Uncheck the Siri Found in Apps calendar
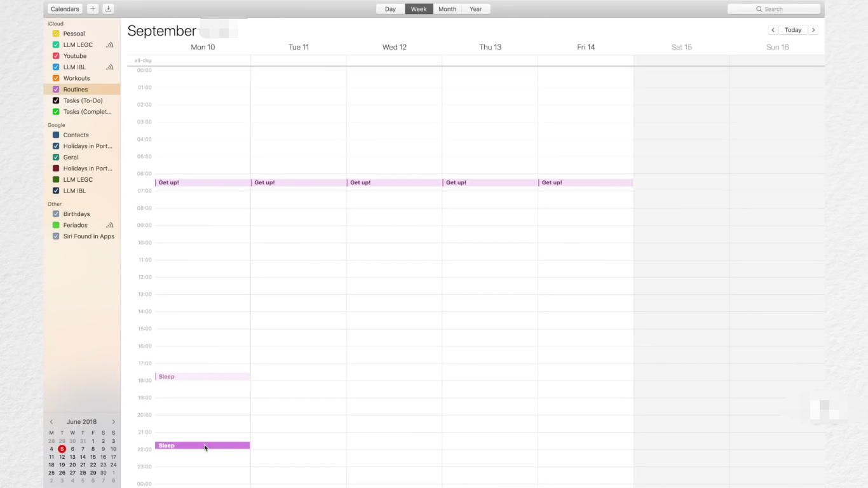The width and height of the screenshot is (868, 488). tap(56, 236)
